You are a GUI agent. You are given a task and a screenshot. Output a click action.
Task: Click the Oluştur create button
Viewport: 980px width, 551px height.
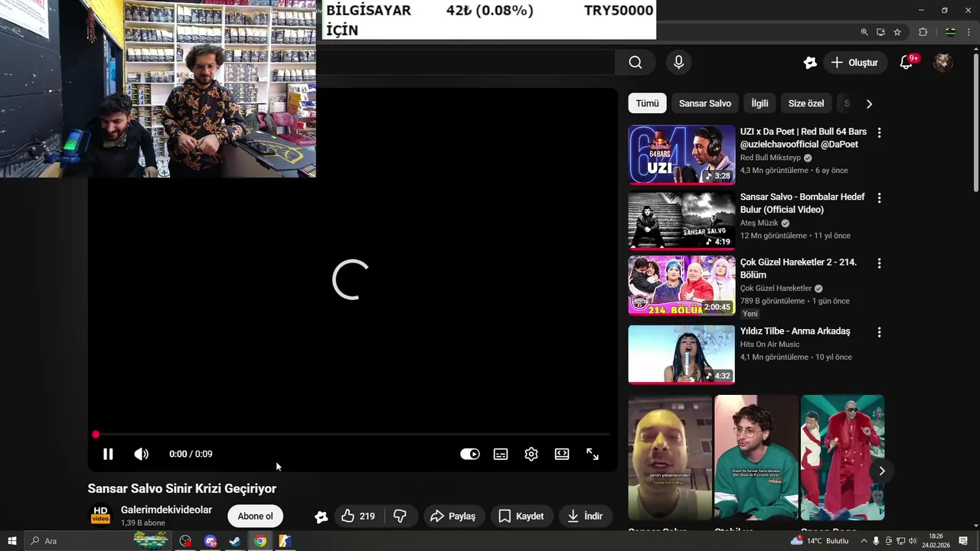(x=854, y=63)
